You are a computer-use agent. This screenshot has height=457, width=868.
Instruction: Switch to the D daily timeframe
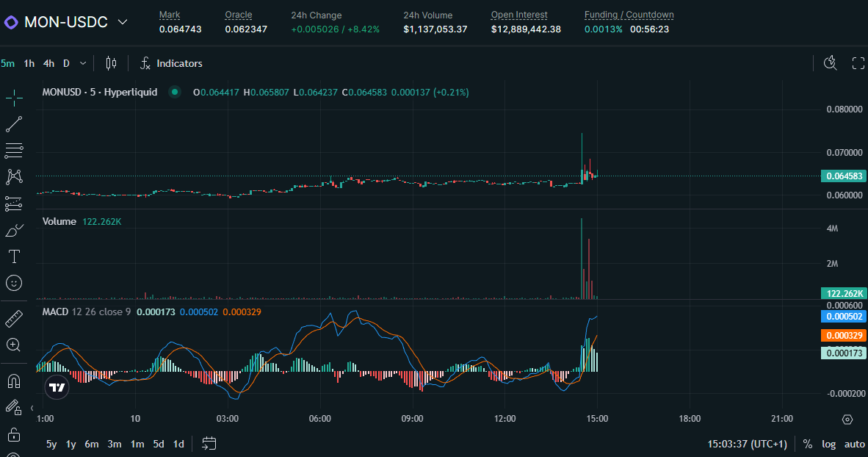tap(66, 63)
